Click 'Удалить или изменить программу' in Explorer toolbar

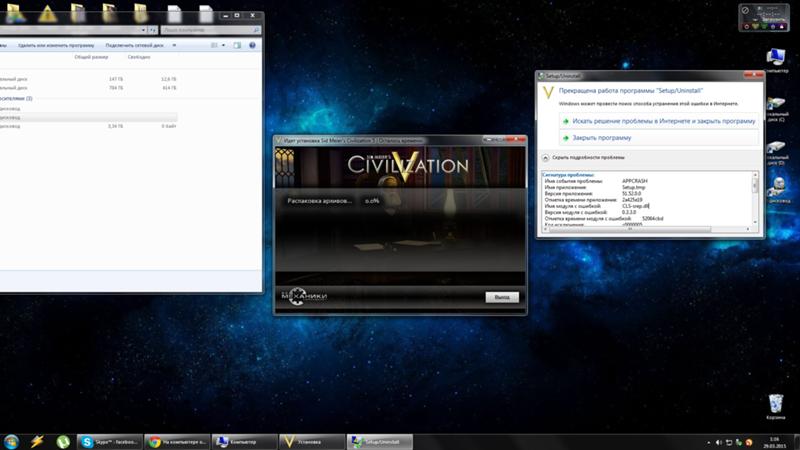56,45
